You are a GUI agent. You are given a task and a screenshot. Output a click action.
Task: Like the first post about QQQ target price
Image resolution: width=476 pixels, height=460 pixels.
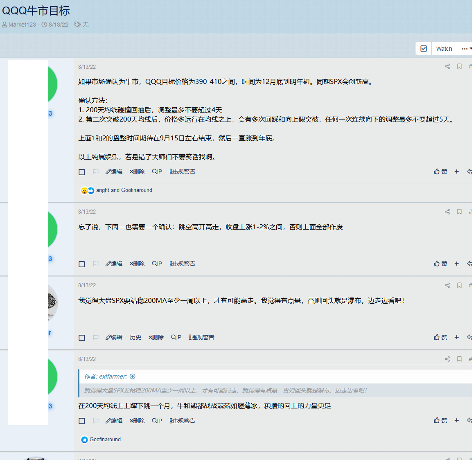440,171
